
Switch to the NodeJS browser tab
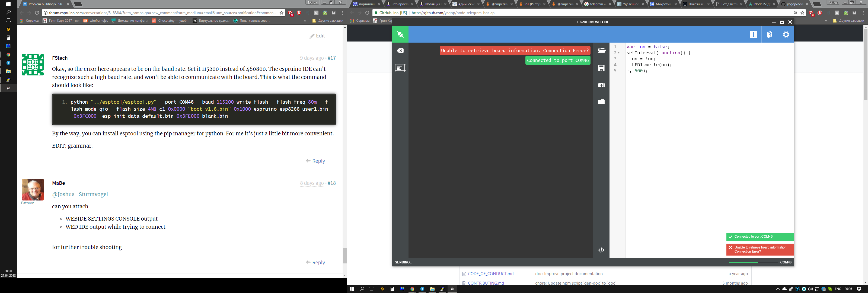pyautogui.click(x=761, y=4)
